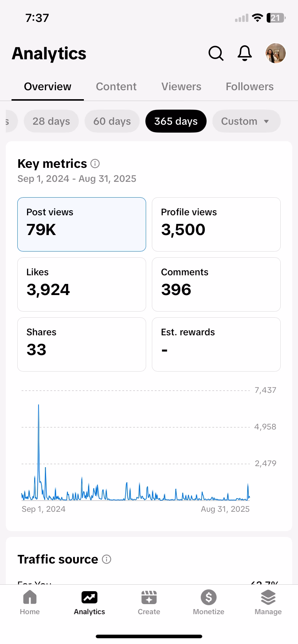Tap the Key metrics info icon

coord(95,164)
